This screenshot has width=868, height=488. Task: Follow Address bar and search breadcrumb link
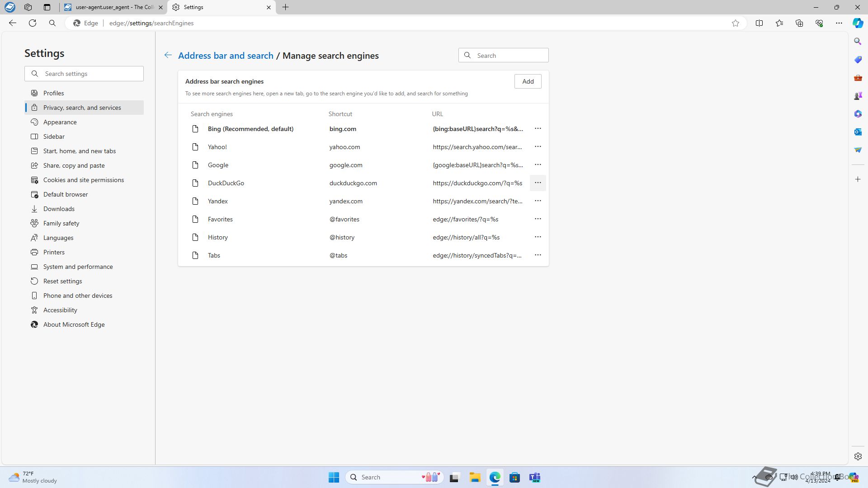tap(226, 56)
